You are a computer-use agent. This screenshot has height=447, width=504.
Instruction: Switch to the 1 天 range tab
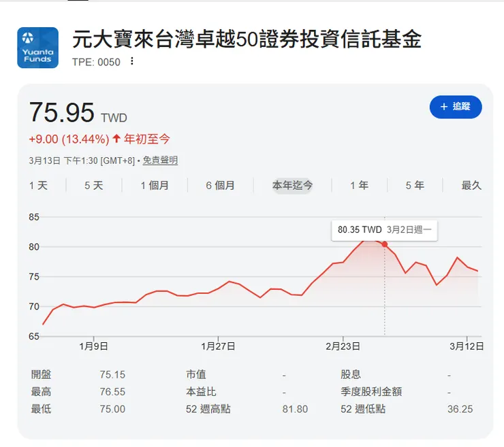[x=38, y=185]
